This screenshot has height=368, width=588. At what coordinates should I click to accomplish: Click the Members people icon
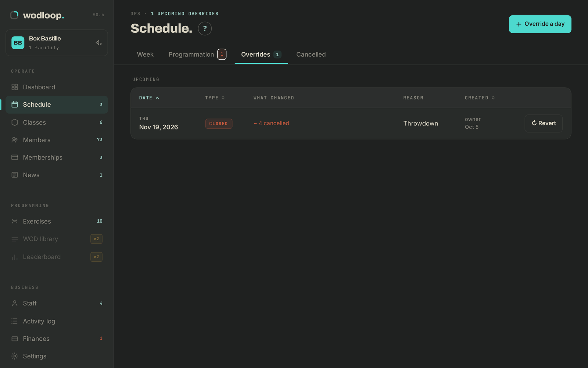pyautogui.click(x=15, y=140)
